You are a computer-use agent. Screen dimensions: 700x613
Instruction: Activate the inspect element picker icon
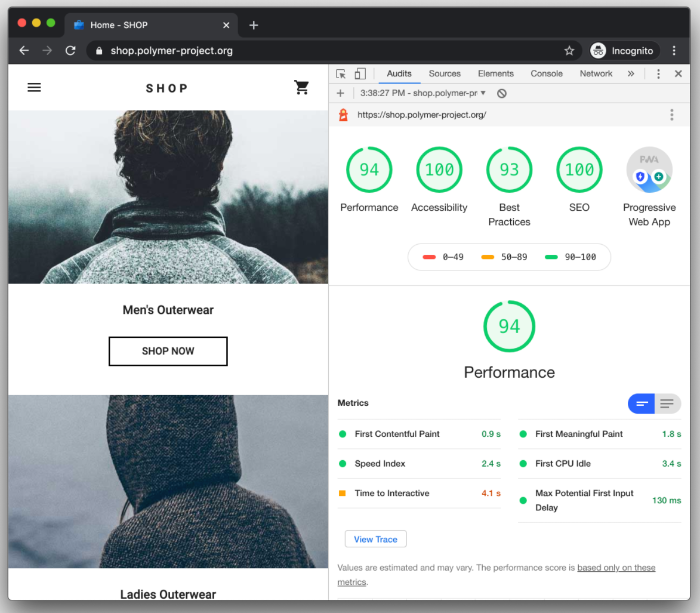[341, 74]
